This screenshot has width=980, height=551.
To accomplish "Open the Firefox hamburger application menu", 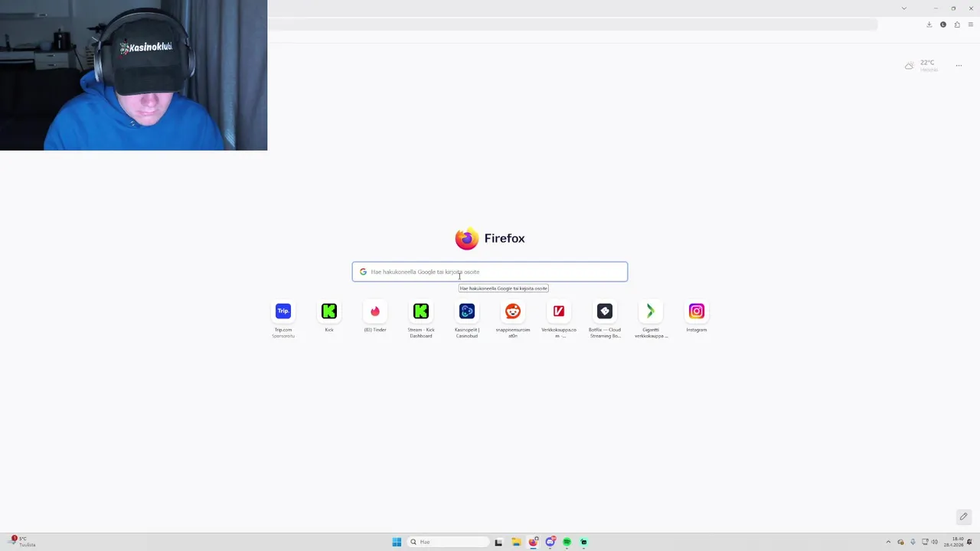I will click(x=971, y=24).
